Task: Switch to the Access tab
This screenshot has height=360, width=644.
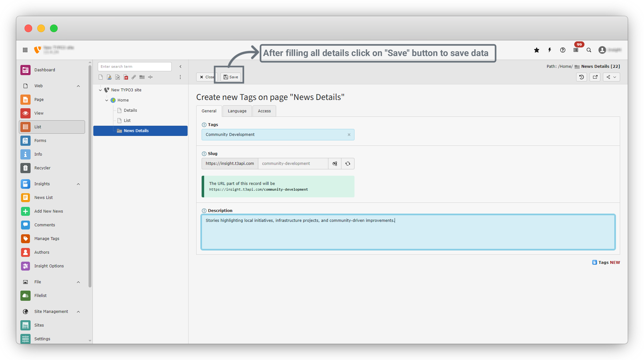Action: click(x=264, y=111)
